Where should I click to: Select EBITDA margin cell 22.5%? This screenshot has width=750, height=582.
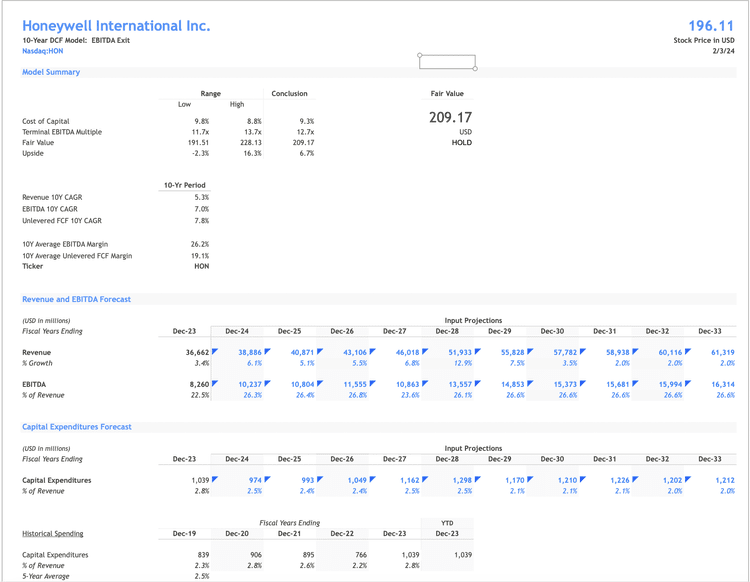point(200,395)
